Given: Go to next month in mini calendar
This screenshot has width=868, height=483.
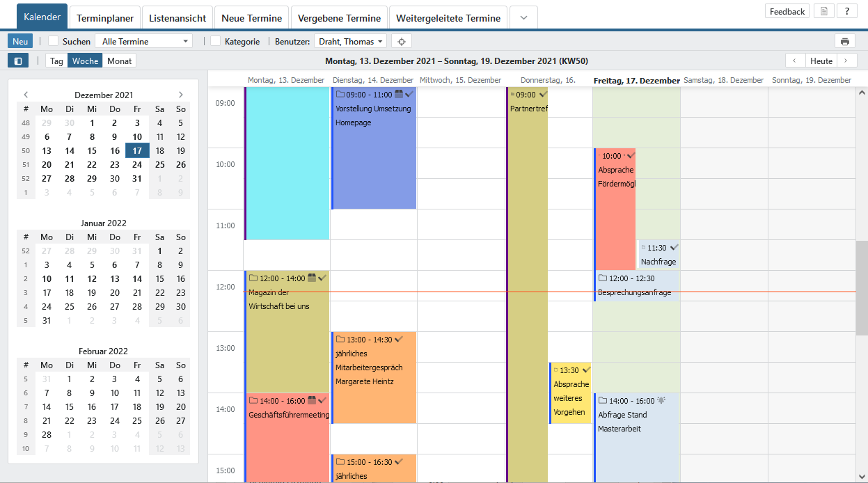Looking at the screenshot, I should click(x=181, y=95).
